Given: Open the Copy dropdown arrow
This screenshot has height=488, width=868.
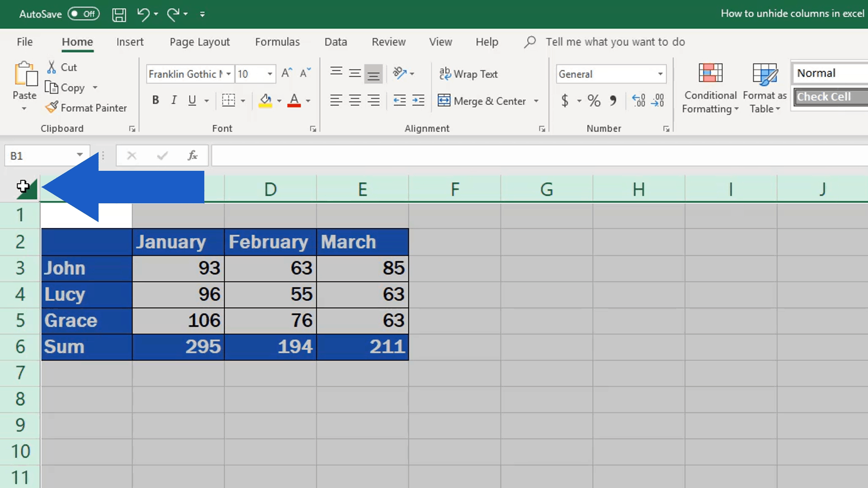Looking at the screenshot, I should [x=95, y=88].
